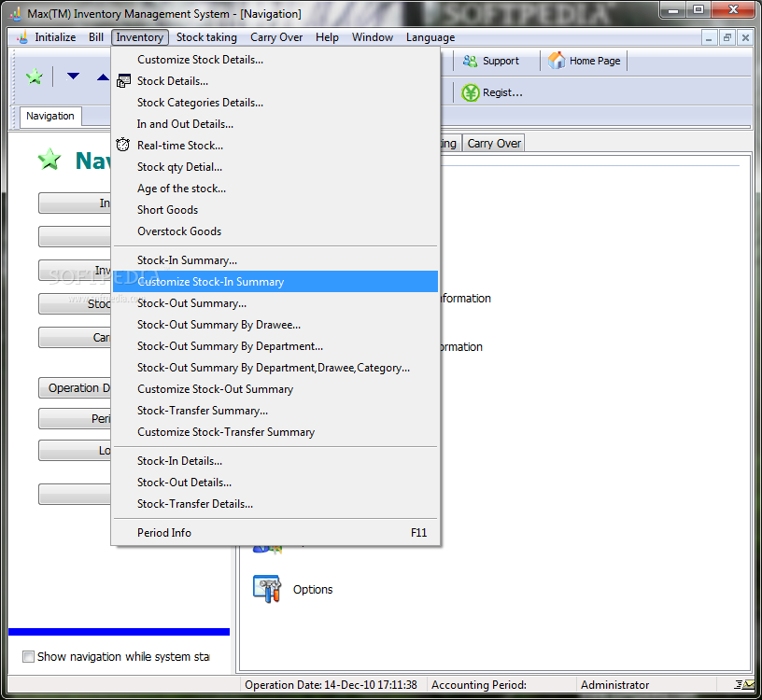Select Overstock Goods menu item
The image size is (762, 700).
click(x=275, y=231)
